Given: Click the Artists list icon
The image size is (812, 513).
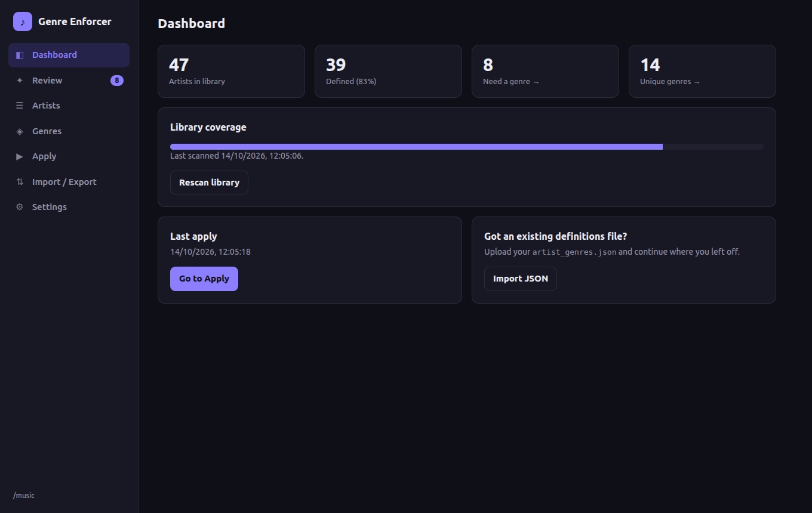Looking at the screenshot, I should (x=20, y=106).
